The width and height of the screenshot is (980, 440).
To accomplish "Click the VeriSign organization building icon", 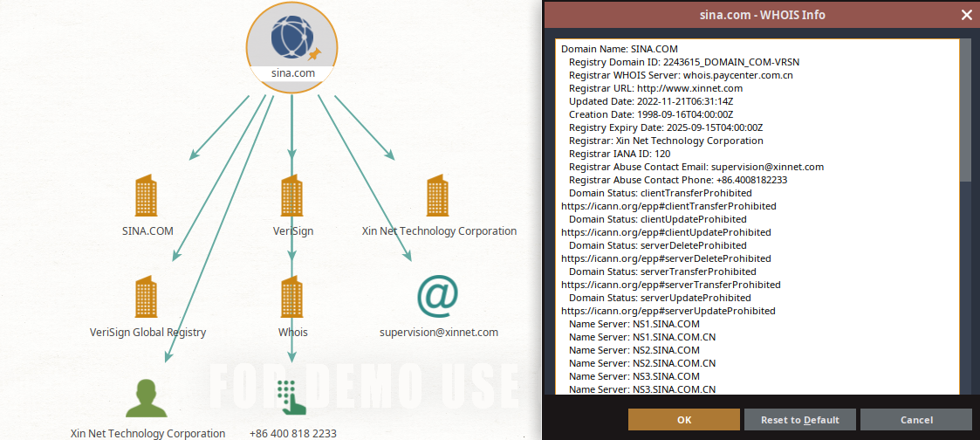I will click(x=291, y=196).
